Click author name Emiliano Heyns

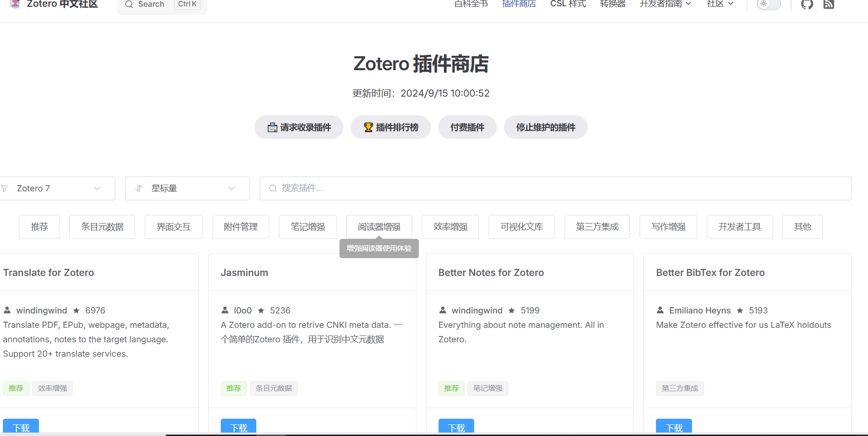(x=700, y=311)
